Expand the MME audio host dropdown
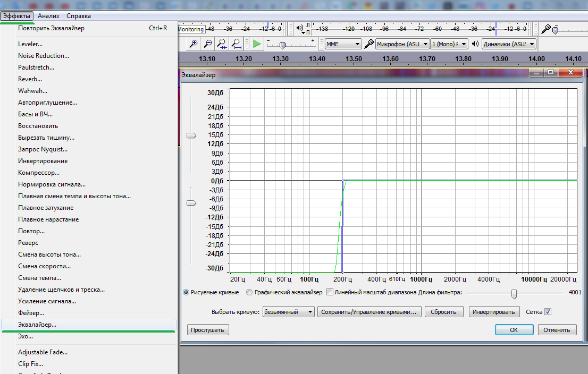 (343, 44)
